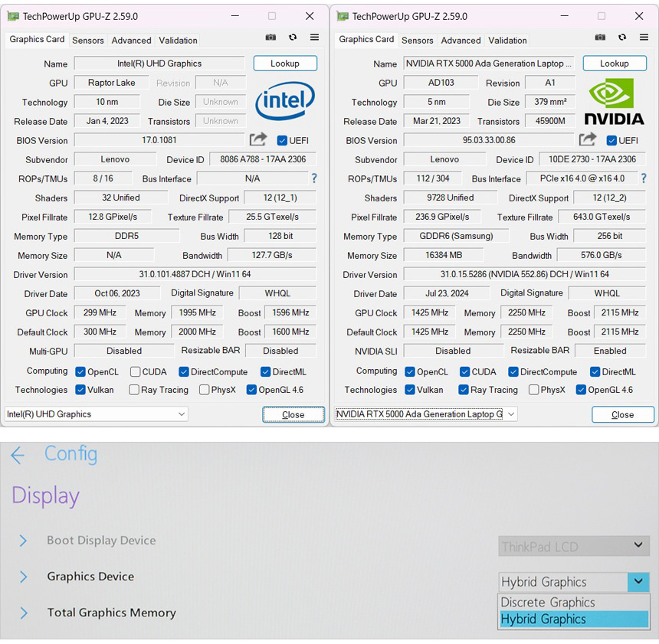Open the Intel(R) UHD Graphics adapter dropdown
This screenshot has height=644, width=659.
click(97, 414)
